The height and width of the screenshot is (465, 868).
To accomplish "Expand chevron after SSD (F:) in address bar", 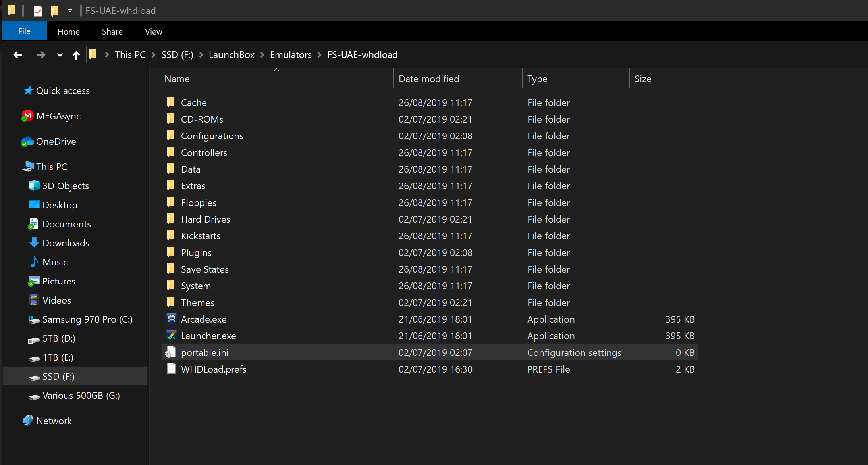I will click(x=201, y=55).
